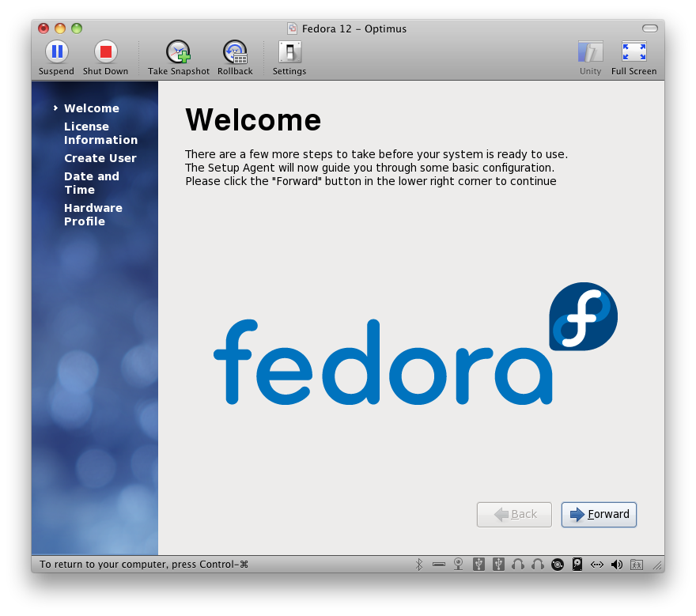The width and height of the screenshot is (696, 616).
Task: Click the flat bar icon beside Bluetooth
Action: (438, 565)
